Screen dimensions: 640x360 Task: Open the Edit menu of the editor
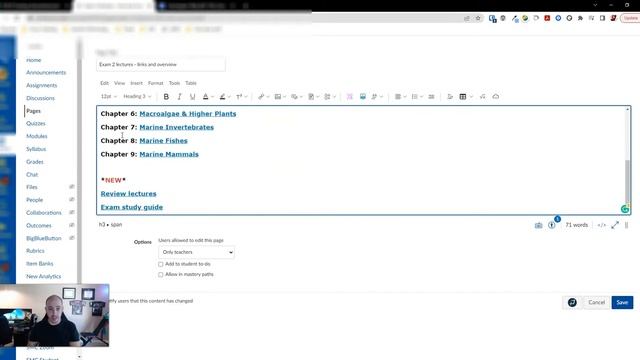pyautogui.click(x=104, y=83)
